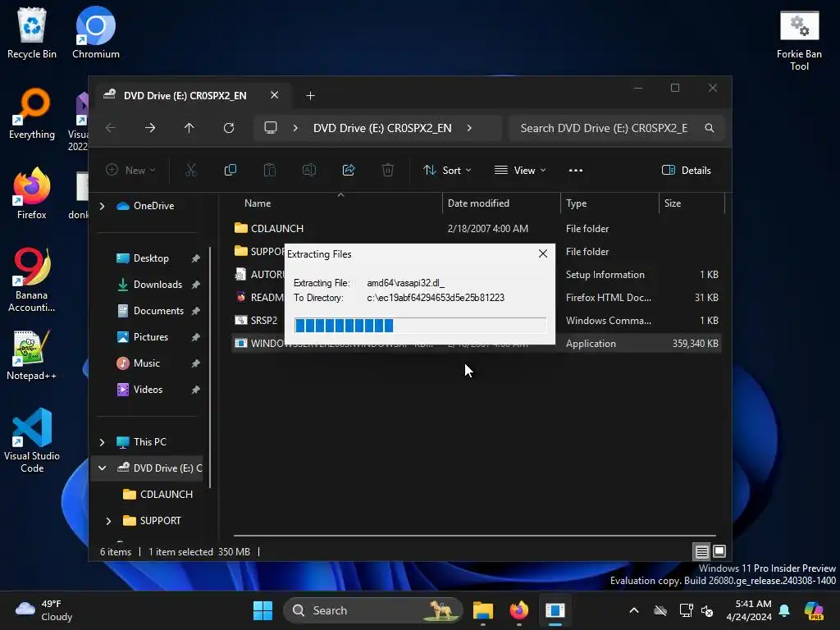The height and width of the screenshot is (630, 840).
Task: Open Visual Studio Code desktop shortcut
Action: pyautogui.click(x=32, y=441)
